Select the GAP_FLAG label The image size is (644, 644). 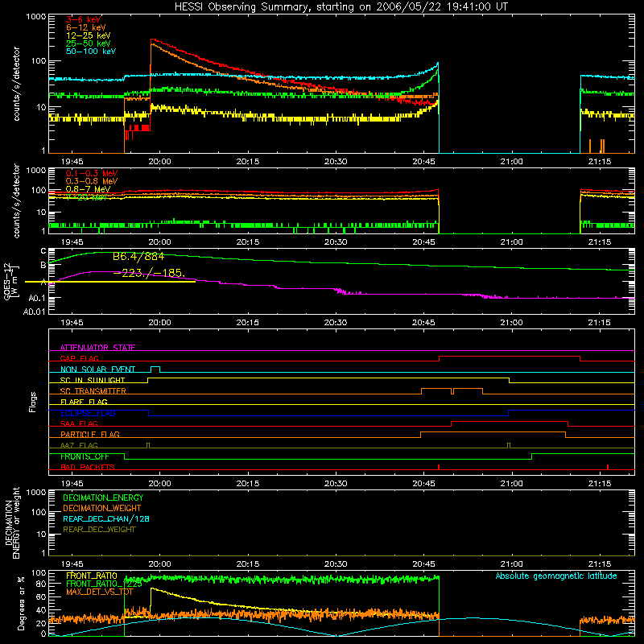[79, 358]
